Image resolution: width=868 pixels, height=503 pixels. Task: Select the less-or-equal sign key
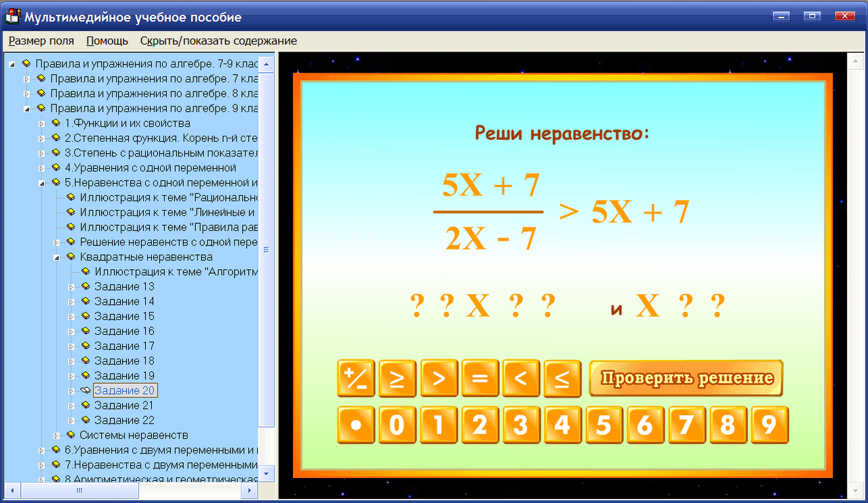pos(563,378)
